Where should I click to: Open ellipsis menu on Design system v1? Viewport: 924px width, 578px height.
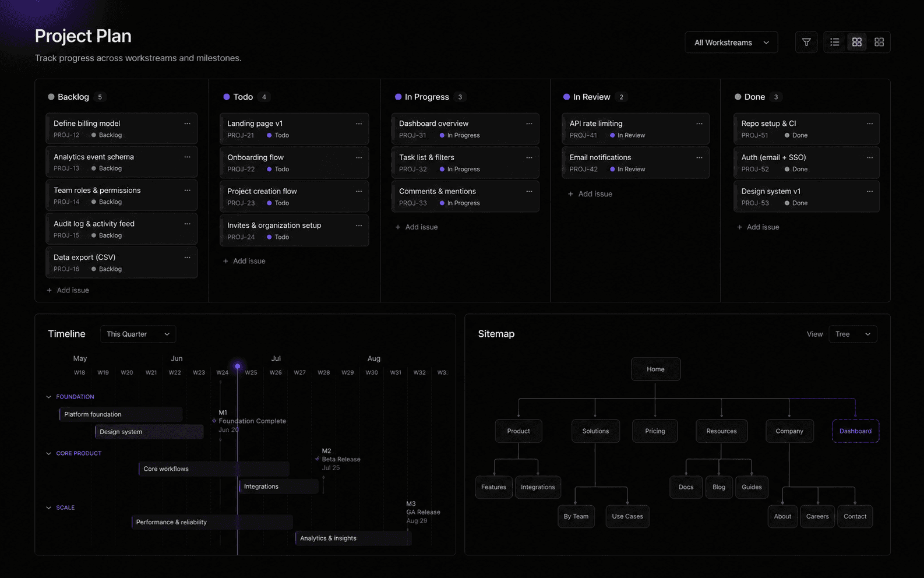coord(870,191)
